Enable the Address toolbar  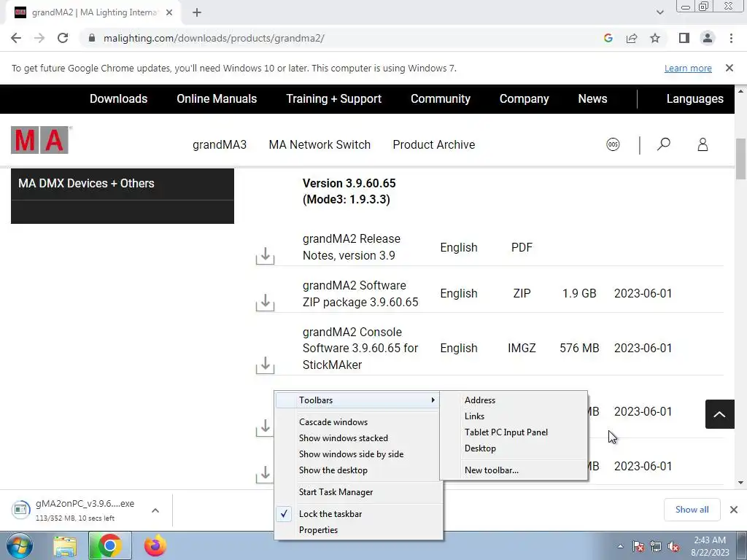pos(514,400)
